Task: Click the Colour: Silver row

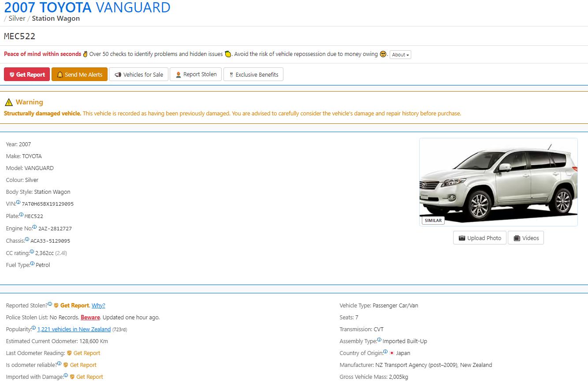Action: pyautogui.click(x=22, y=180)
